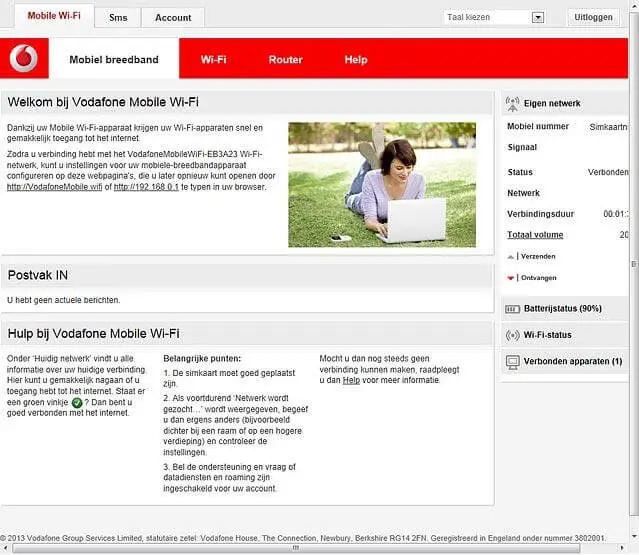Click the Verbonden status value
The image size is (639, 555).
click(x=608, y=172)
